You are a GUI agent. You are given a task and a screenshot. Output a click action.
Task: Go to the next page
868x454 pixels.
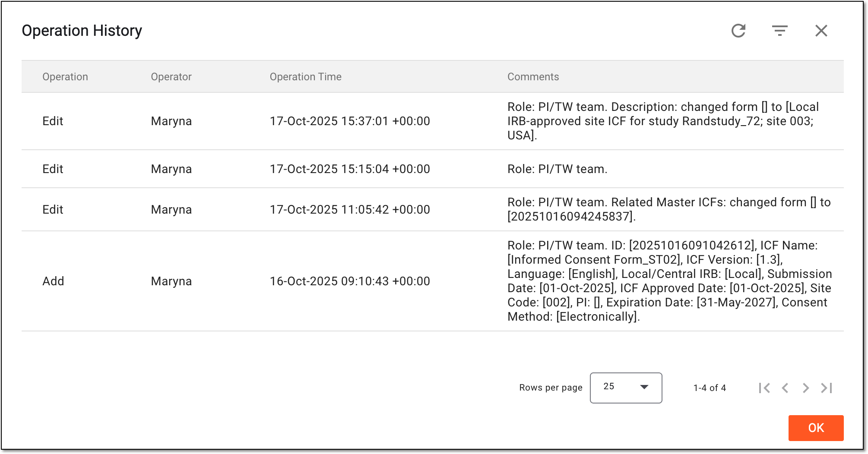pyautogui.click(x=806, y=388)
